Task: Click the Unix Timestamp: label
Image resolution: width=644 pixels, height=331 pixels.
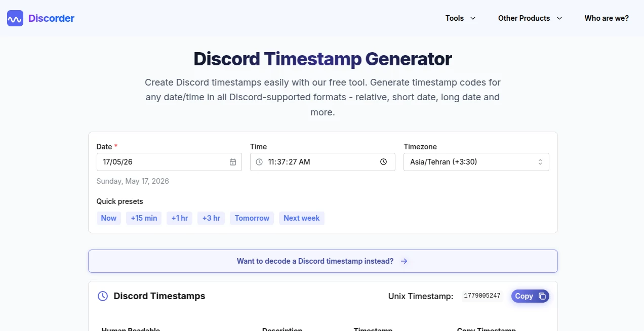Action: 421,296
